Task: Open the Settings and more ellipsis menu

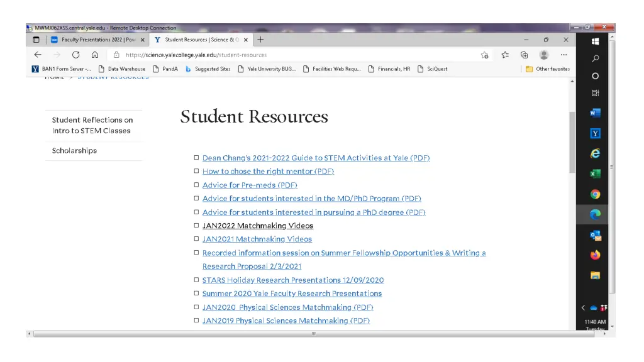Action: 563,55
